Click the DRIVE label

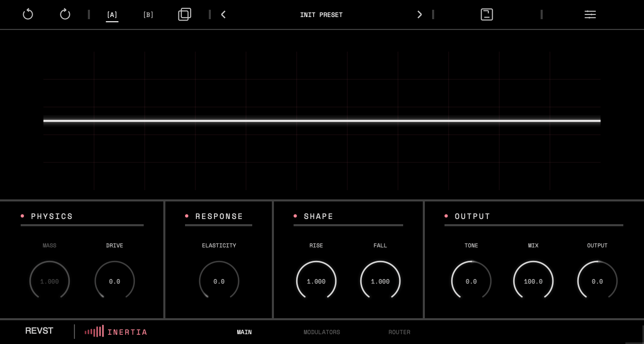click(x=115, y=246)
